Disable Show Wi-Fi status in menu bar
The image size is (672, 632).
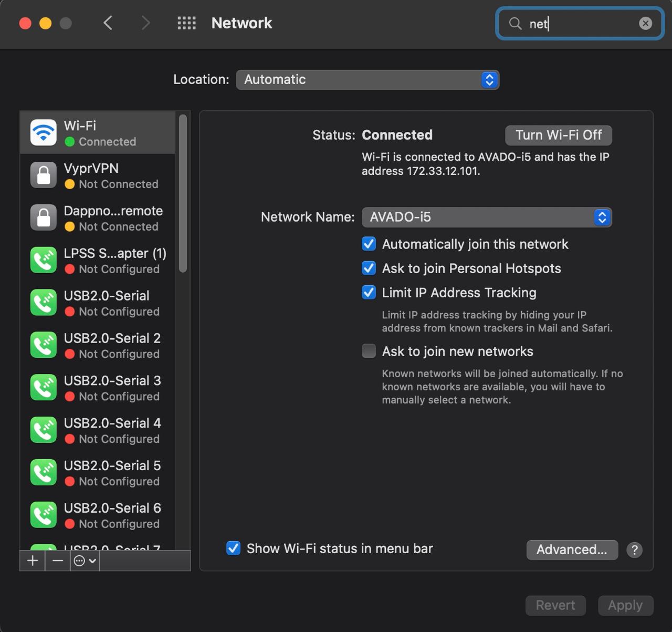click(234, 548)
